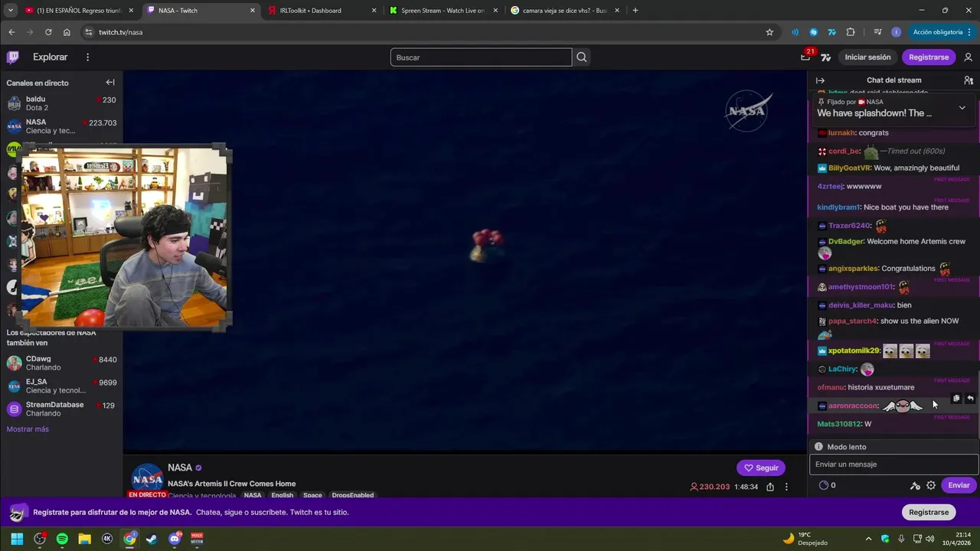Open the chat moderation sword icon

pos(915,485)
